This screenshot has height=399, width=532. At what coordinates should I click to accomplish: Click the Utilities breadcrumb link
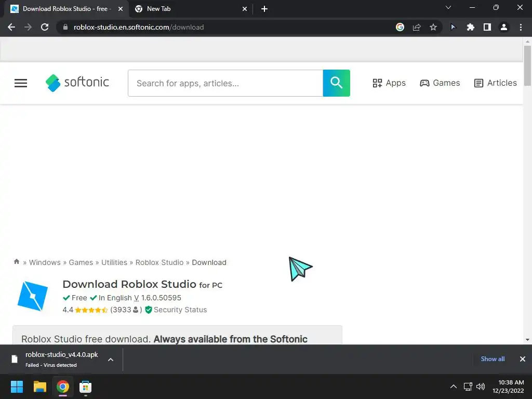pos(114,262)
